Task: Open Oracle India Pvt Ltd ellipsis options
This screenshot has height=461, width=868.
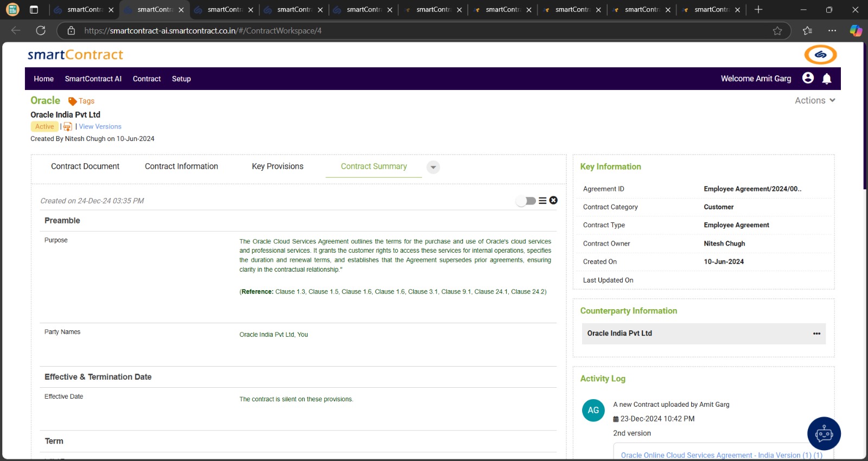Action: 816,334
